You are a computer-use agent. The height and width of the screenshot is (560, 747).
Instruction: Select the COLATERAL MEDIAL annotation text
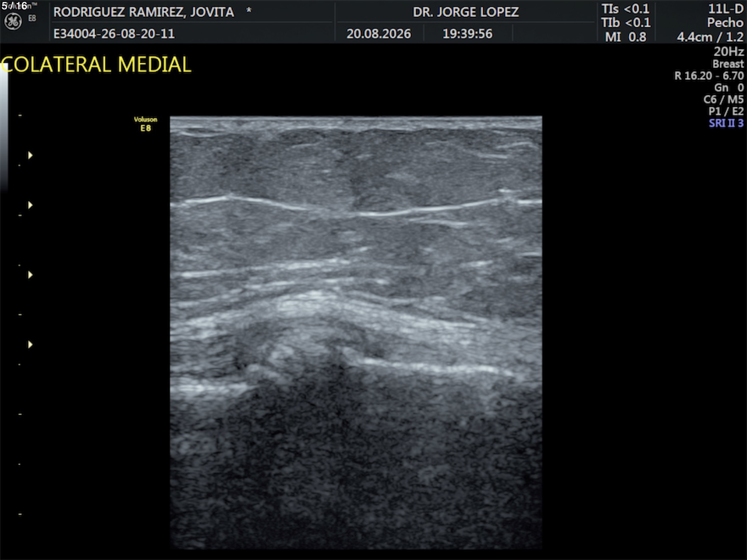(x=96, y=65)
